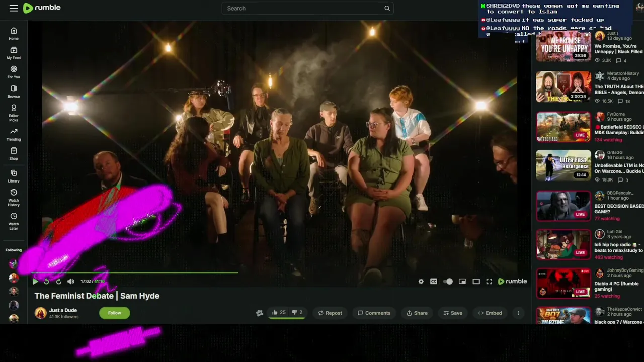Follow the Just a Dude channel

(x=114, y=313)
